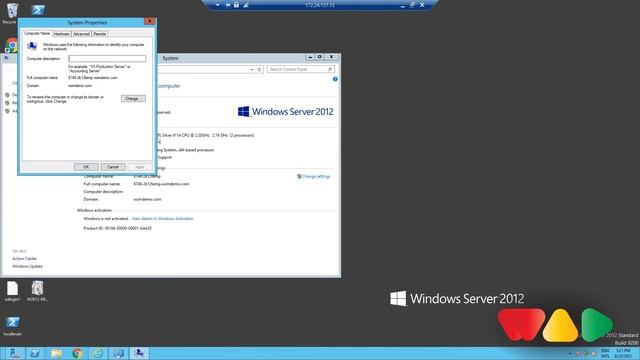Switch to the Remote tab

coord(100,34)
